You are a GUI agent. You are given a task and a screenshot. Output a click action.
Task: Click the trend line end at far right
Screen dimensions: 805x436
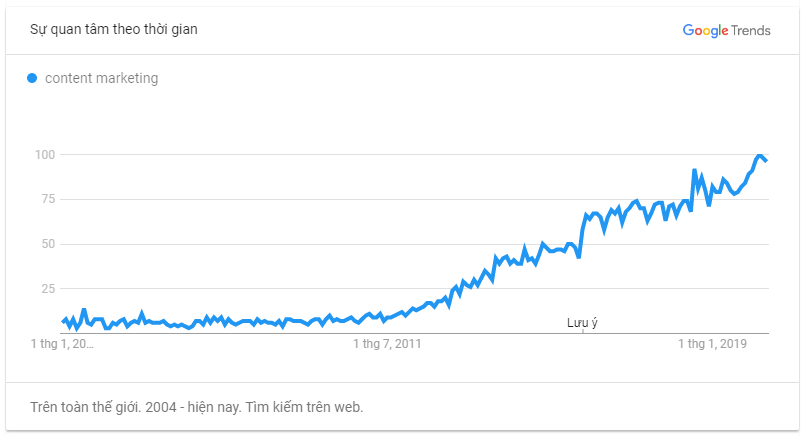pyautogui.click(x=766, y=161)
